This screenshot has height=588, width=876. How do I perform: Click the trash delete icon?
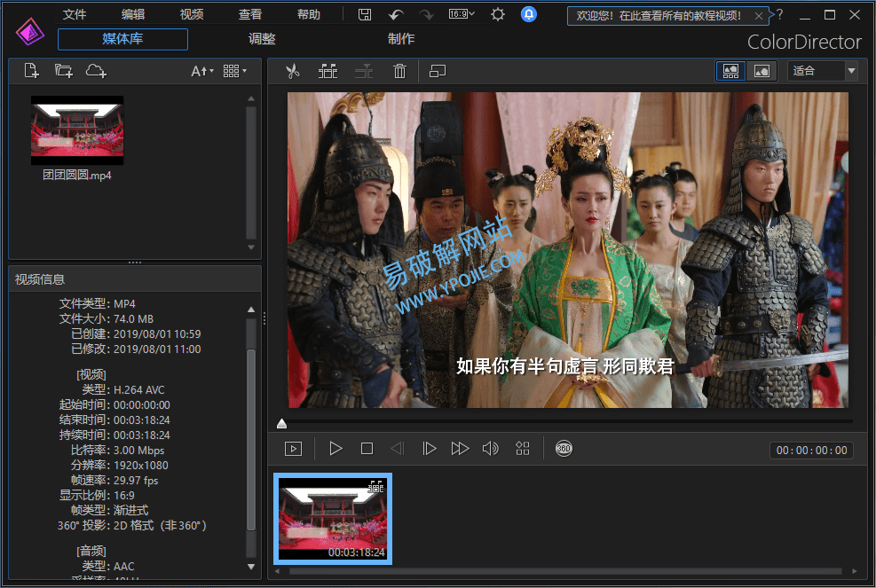tap(399, 71)
